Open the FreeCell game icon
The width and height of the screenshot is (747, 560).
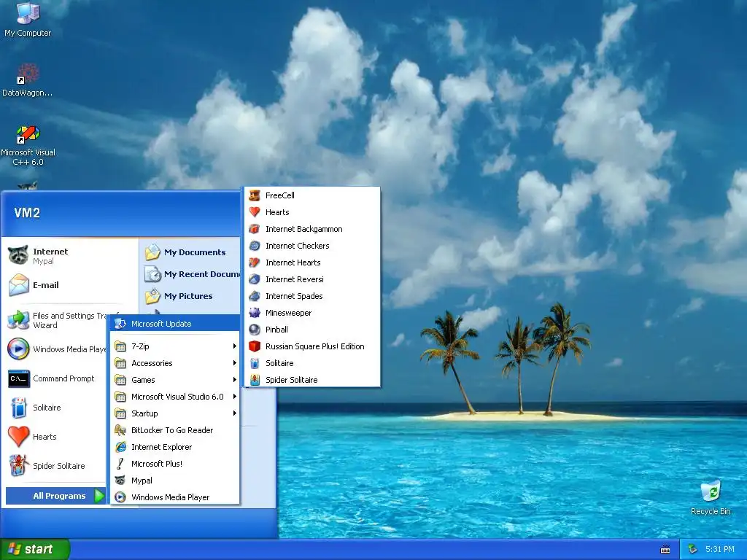[x=255, y=195]
